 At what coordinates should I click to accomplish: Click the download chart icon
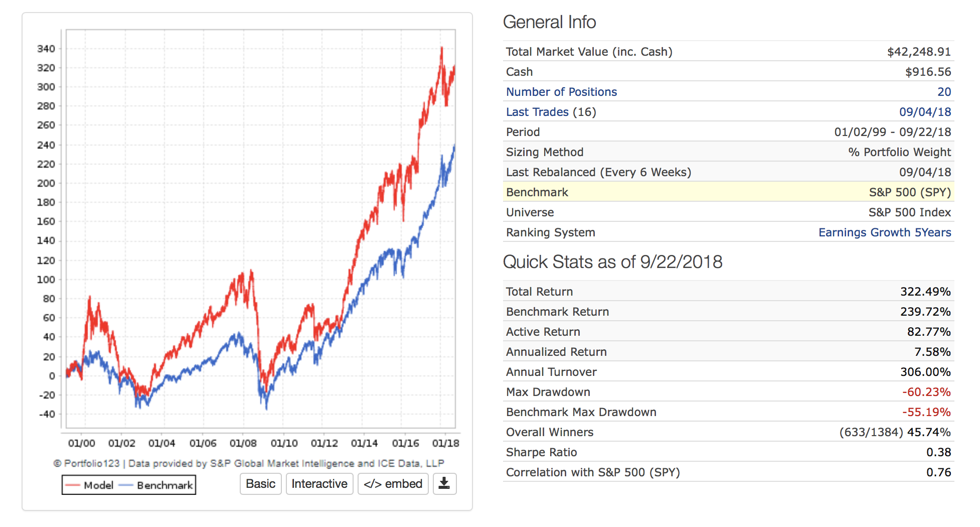444,484
